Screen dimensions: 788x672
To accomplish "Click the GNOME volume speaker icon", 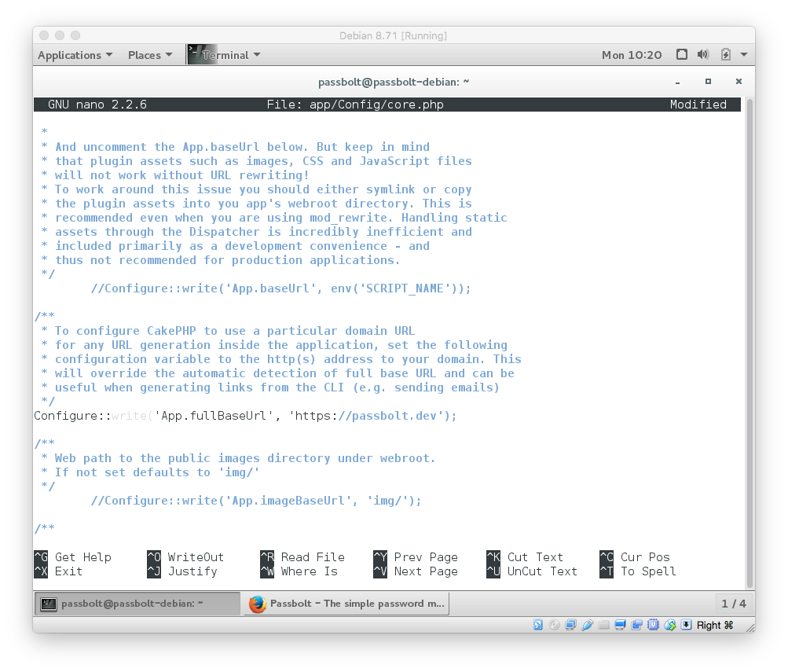I will coord(703,54).
